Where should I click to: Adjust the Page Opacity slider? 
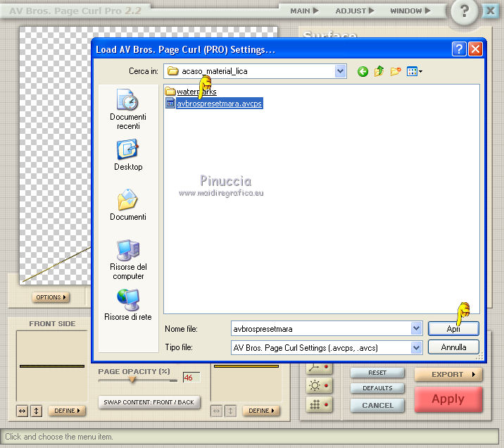click(x=132, y=380)
